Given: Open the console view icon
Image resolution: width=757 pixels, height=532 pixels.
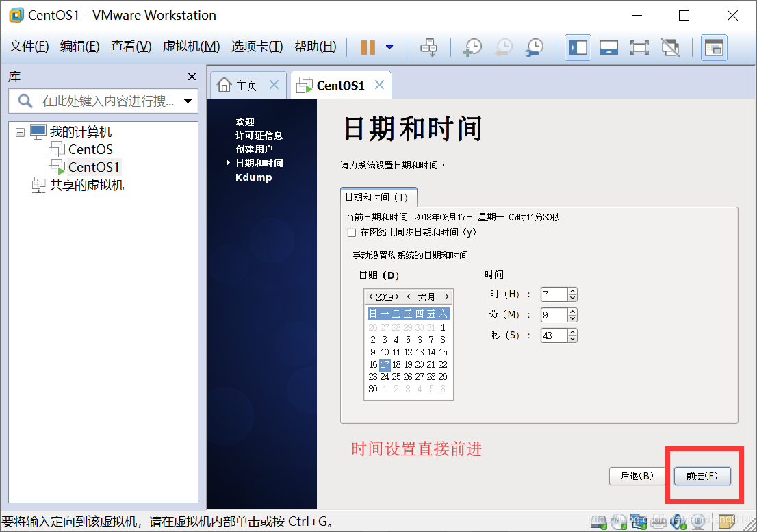Looking at the screenshot, I should [714, 47].
